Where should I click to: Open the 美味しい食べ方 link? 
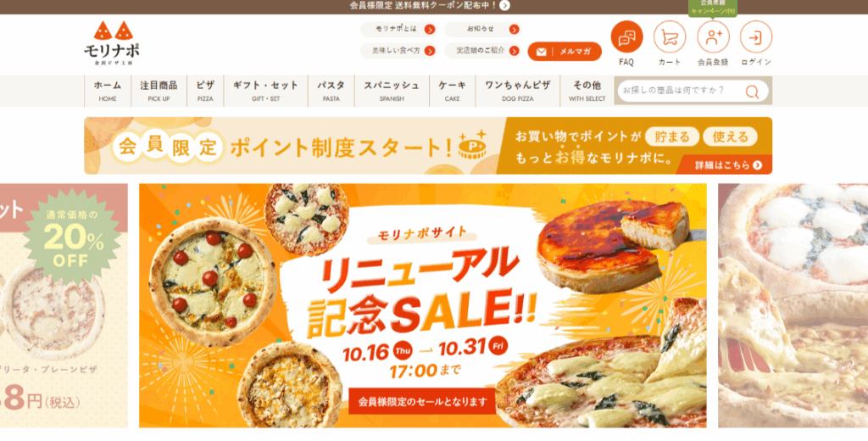(x=398, y=50)
